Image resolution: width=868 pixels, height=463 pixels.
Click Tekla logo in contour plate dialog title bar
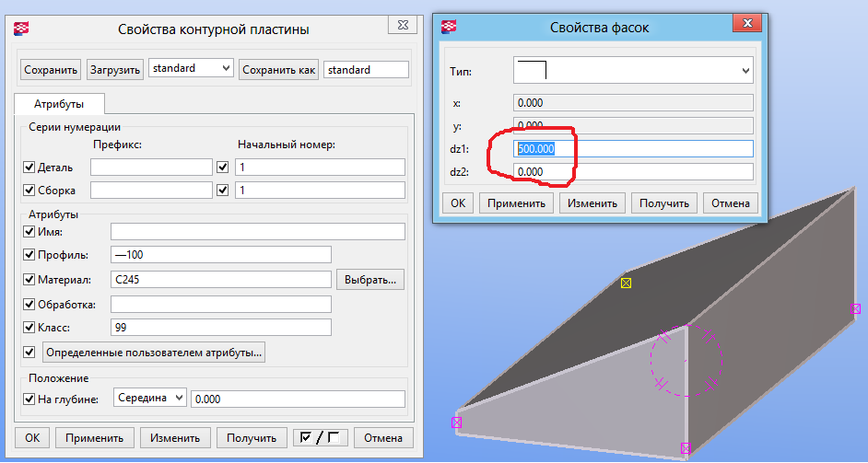tap(20, 29)
